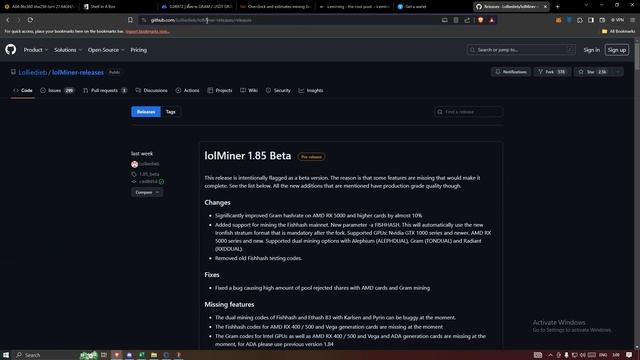Image resolution: width=640 pixels, height=360 pixels.
Task: Open Lolliedieb author avatar link
Action: (134, 164)
